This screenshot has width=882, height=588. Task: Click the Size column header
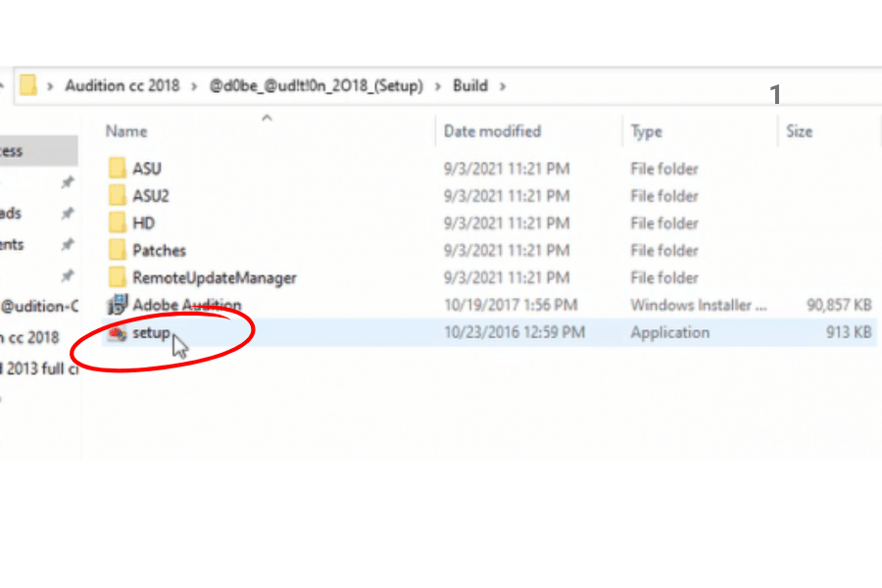[x=799, y=131]
